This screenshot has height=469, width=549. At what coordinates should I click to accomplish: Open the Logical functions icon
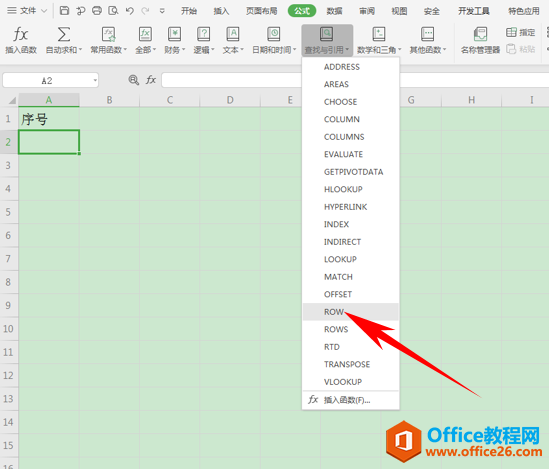click(203, 34)
